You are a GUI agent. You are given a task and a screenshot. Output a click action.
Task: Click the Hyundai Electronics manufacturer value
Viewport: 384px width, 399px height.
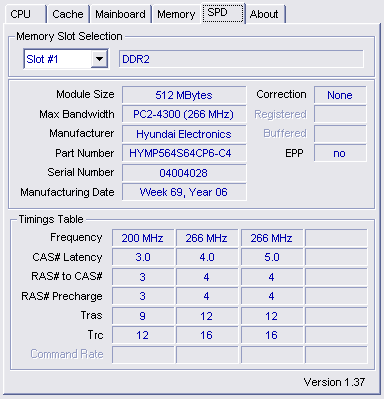pyautogui.click(x=184, y=134)
